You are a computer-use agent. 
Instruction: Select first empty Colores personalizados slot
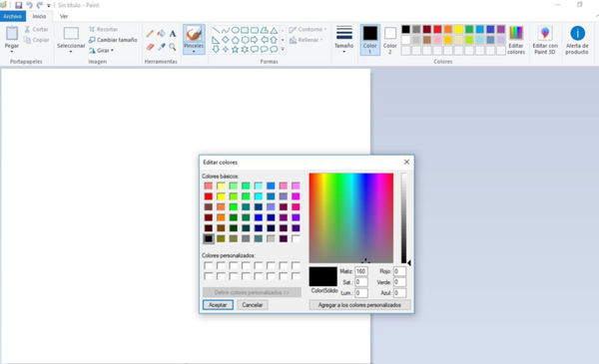(x=209, y=265)
